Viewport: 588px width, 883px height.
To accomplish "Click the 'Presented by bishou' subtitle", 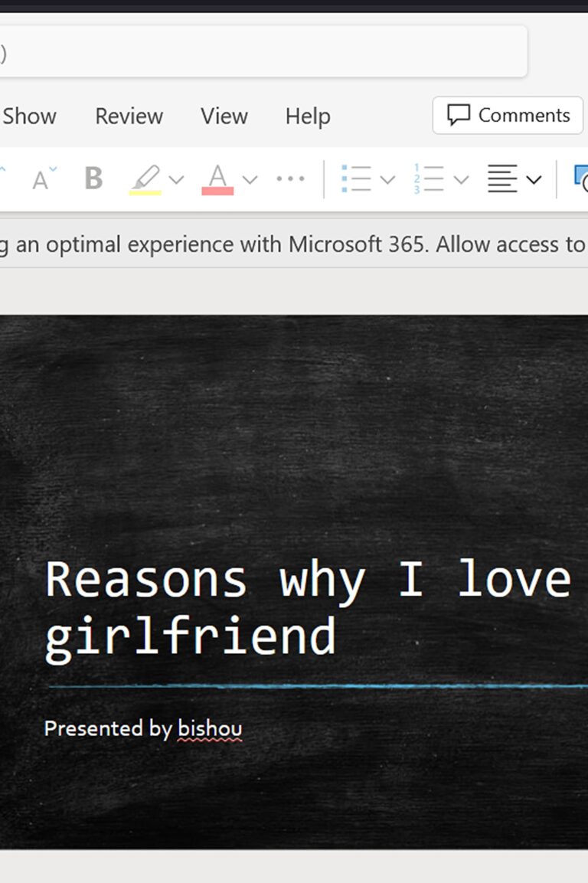I will pos(143,728).
